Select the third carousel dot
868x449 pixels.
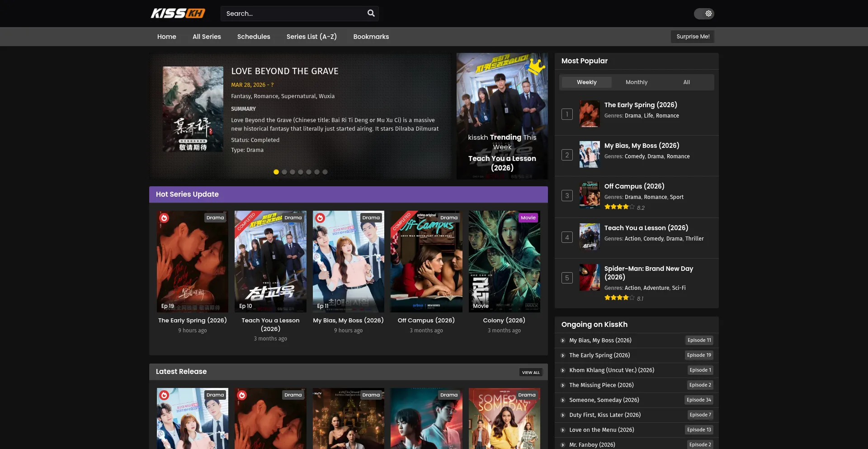pos(292,172)
